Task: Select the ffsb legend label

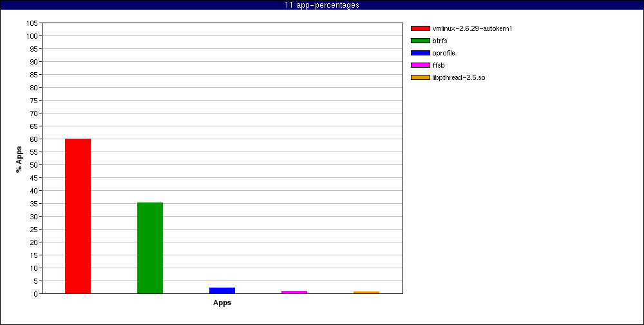Action: pyautogui.click(x=439, y=65)
